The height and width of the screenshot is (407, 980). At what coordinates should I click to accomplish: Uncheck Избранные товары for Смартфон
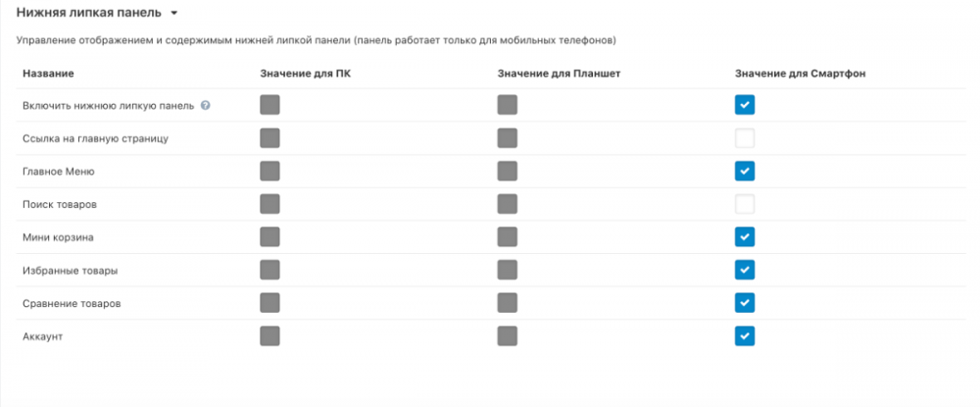click(x=745, y=270)
